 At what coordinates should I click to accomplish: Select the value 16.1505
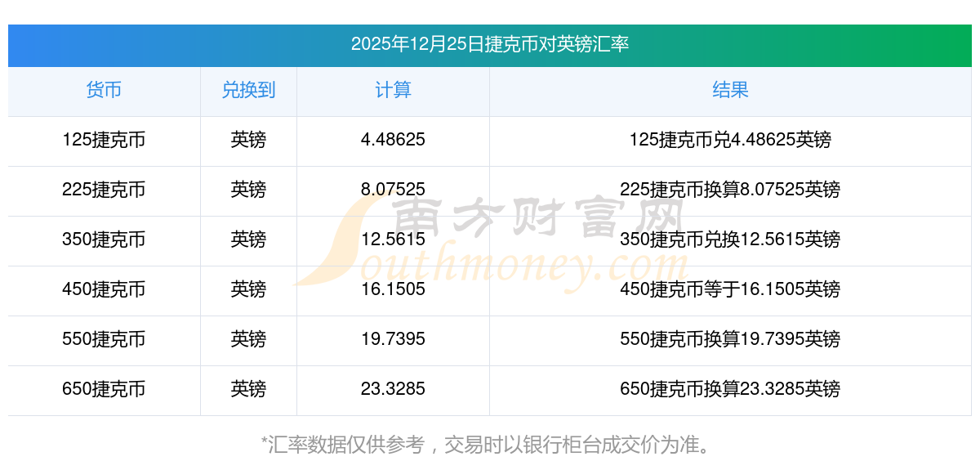(x=393, y=289)
